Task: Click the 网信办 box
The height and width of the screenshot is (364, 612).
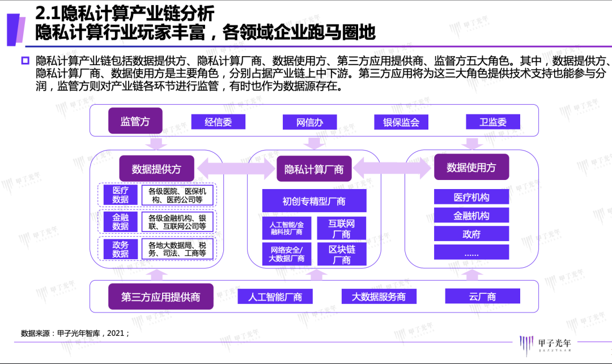Action: pos(309,122)
